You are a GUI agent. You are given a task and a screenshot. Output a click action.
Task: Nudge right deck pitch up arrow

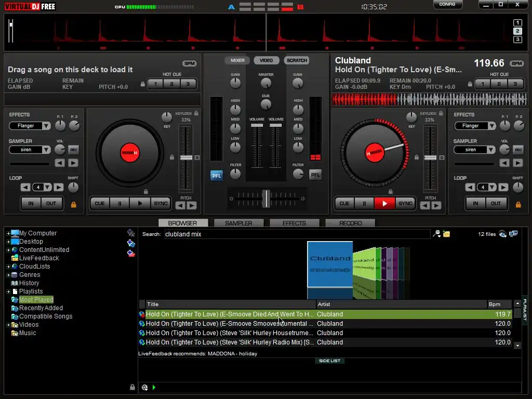[436, 205]
